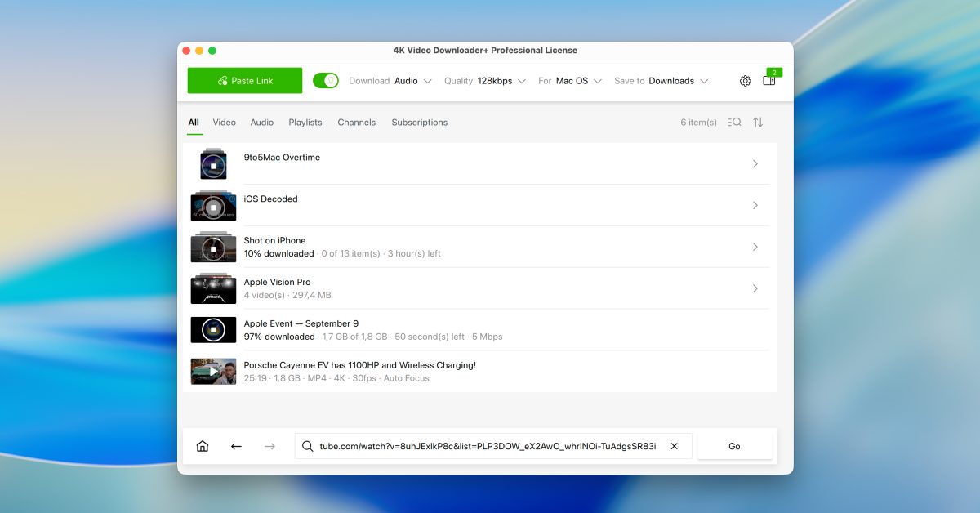980x513 pixels.
Task: Open the app settings gear icon
Action: click(745, 81)
